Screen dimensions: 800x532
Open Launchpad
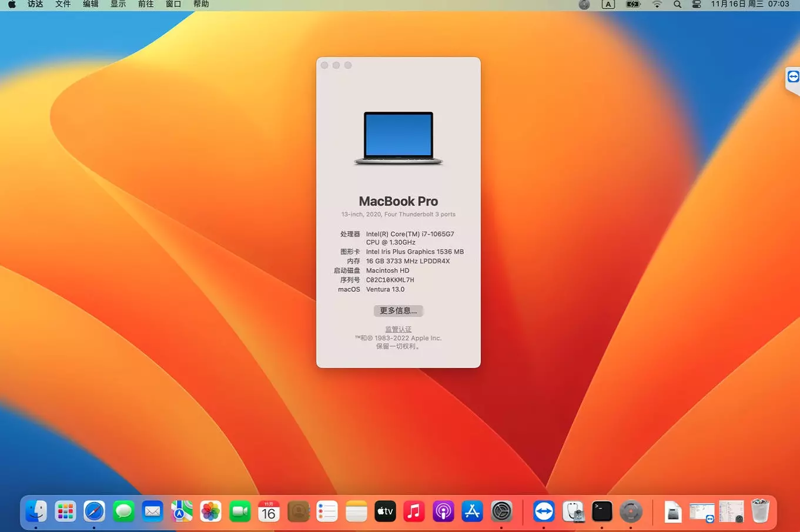tap(65, 511)
